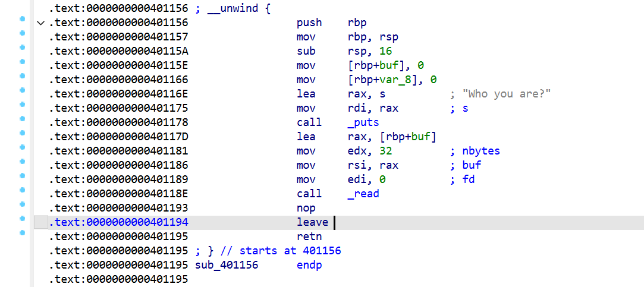Collapse the function with the chevron at push rbp

(x=40, y=23)
